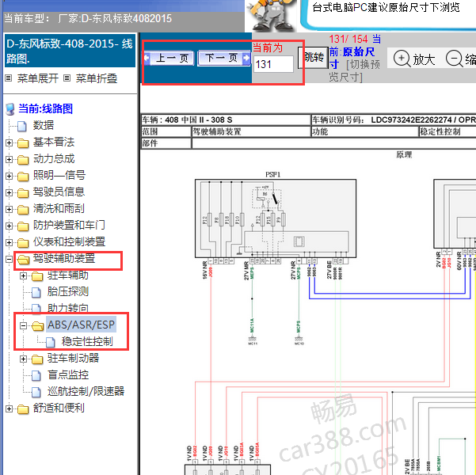476x475 pixels.
Task: Click the open 驾驶辅助装置 folder icon
Action: 23,260
